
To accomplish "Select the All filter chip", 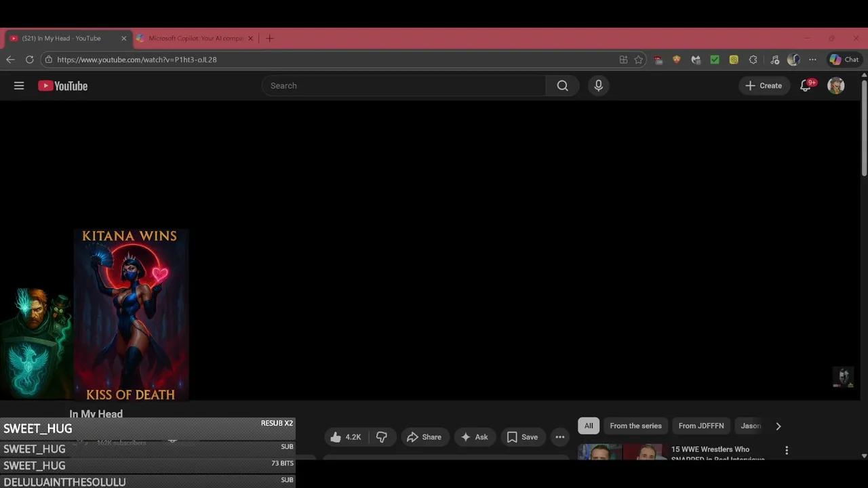I will click(x=589, y=426).
